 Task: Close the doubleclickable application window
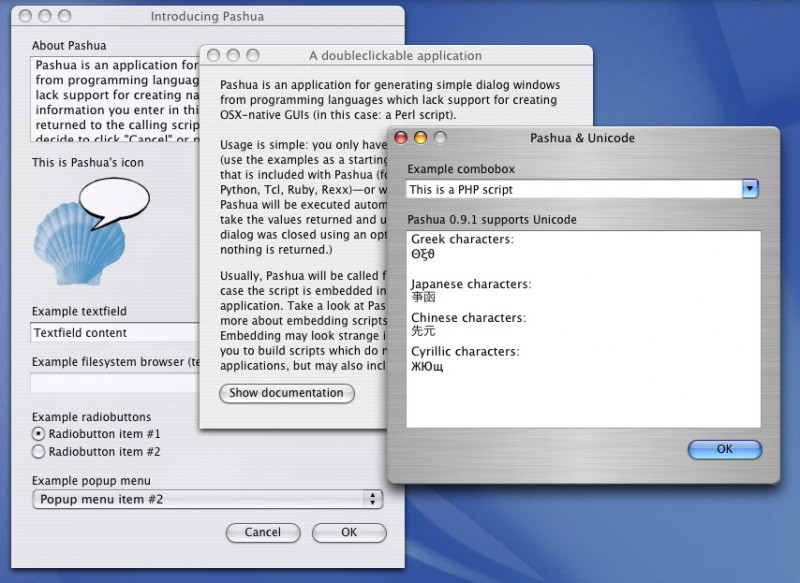[213, 55]
